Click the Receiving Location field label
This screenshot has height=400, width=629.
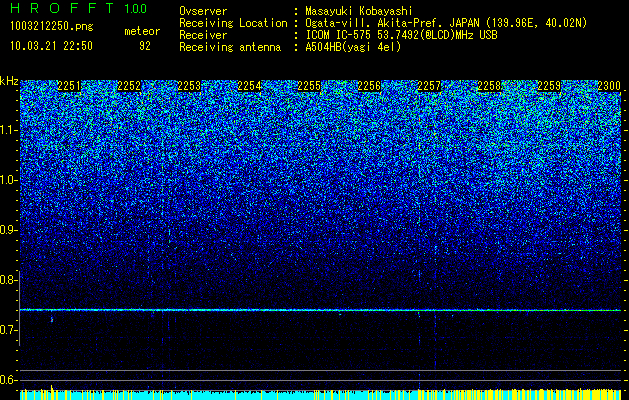point(233,24)
